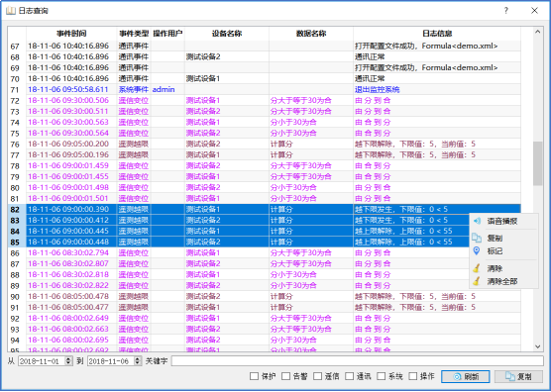Image resolution: width=551 pixels, height=392 pixels.
Task: Click the location pin icon for 标记
Action: click(477, 250)
